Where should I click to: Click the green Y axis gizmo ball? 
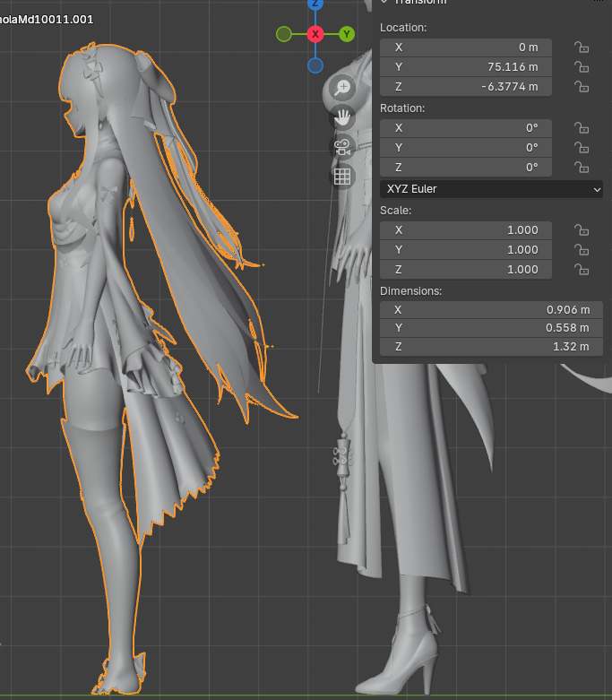coord(347,34)
